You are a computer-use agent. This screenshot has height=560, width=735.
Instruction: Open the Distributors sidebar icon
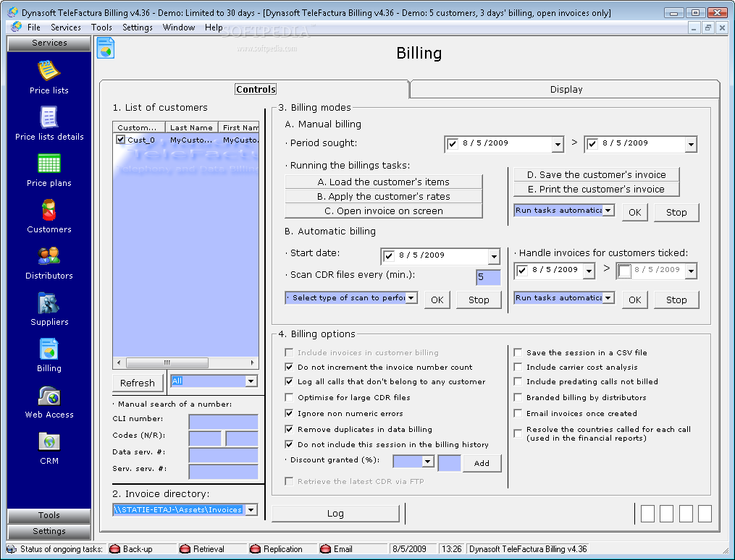pos(49,256)
